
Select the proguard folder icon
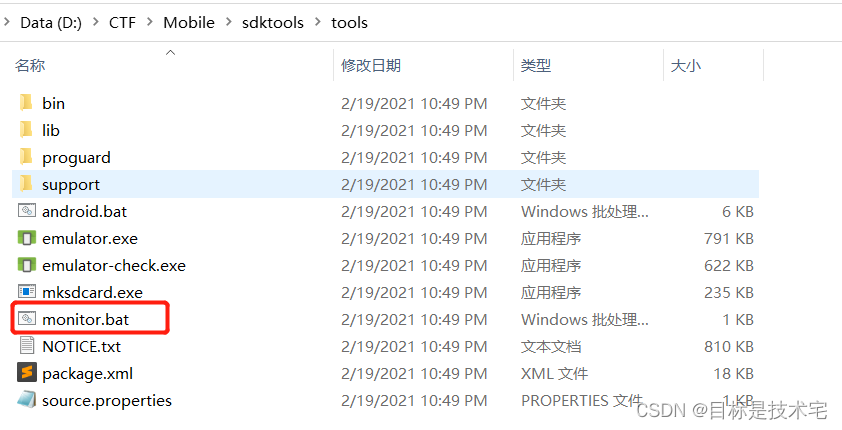tap(26, 157)
